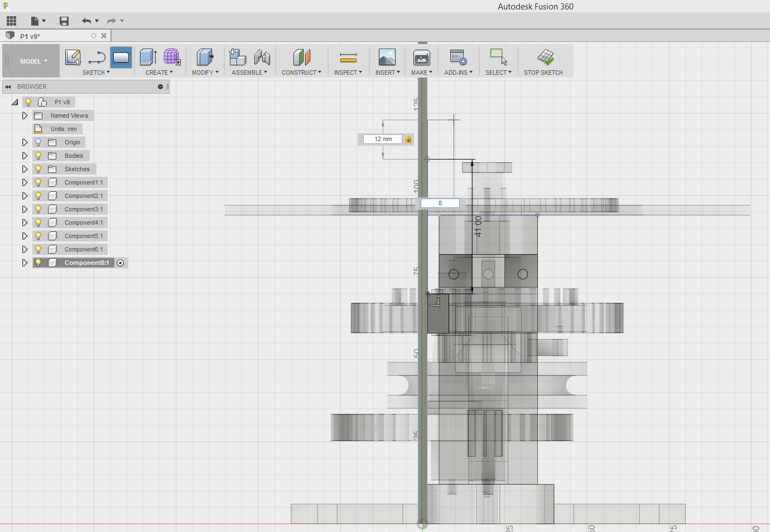Image resolution: width=770 pixels, height=532 pixels.
Task: Hide Component3:1 using its bulb
Action: 38,209
